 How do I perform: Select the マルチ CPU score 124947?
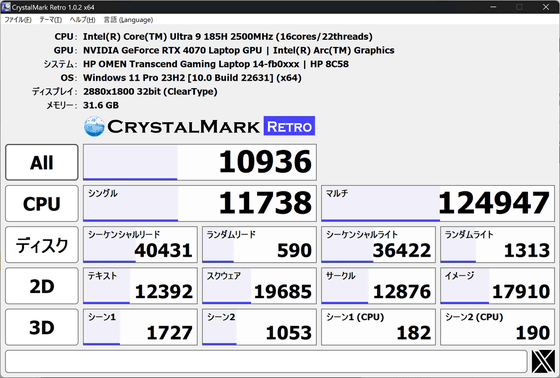tap(438, 204)
